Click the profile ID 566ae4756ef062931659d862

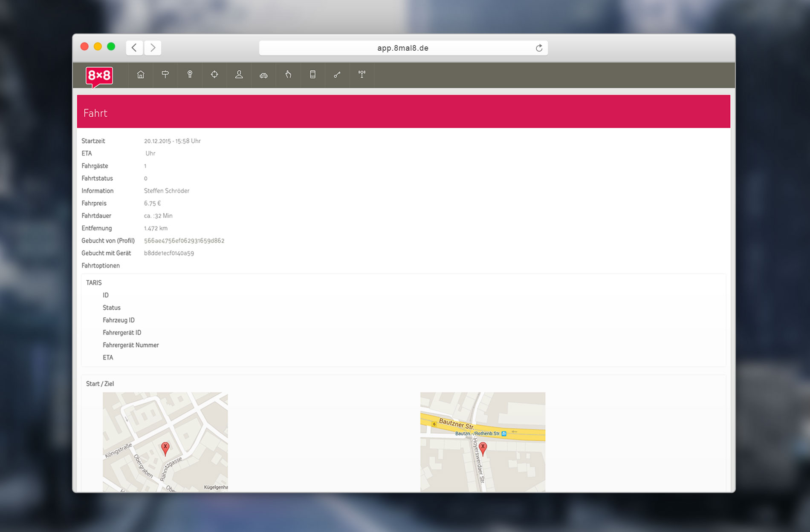click(x=184, y=241)
